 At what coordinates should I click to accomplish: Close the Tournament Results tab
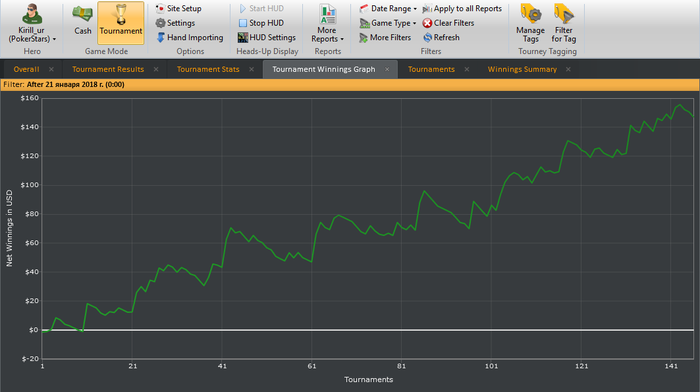[156, 69]
